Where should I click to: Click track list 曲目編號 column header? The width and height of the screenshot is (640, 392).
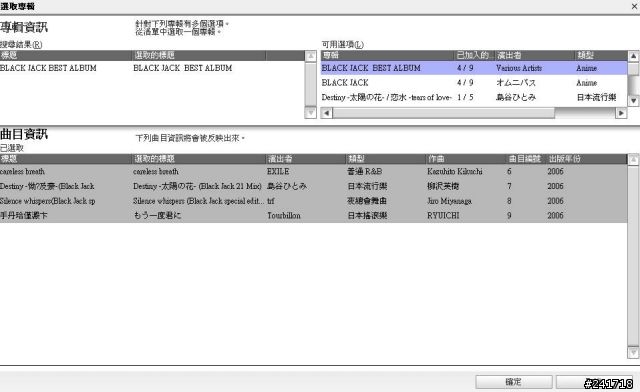click(526, 159)
